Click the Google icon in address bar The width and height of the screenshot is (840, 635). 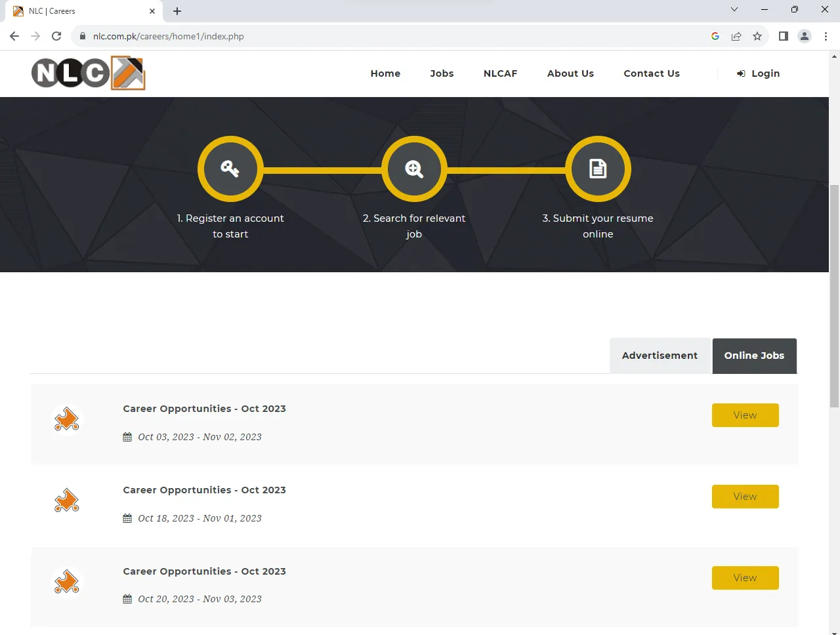[x=715, y=36]
